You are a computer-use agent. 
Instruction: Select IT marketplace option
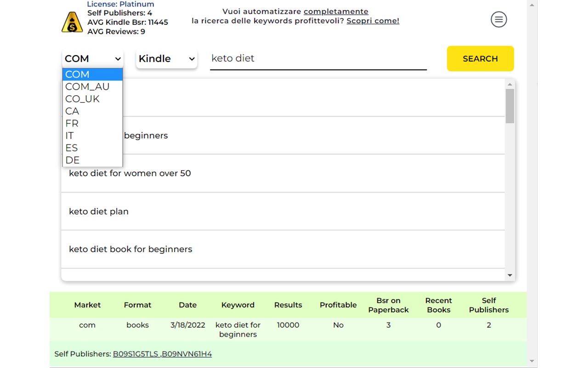point(70,136)
